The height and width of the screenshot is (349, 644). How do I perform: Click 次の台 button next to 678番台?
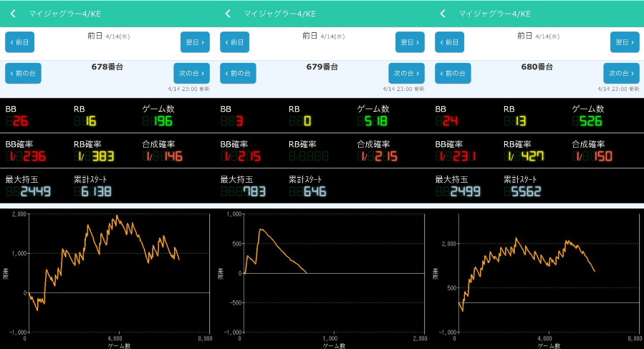tap(191, 73)
